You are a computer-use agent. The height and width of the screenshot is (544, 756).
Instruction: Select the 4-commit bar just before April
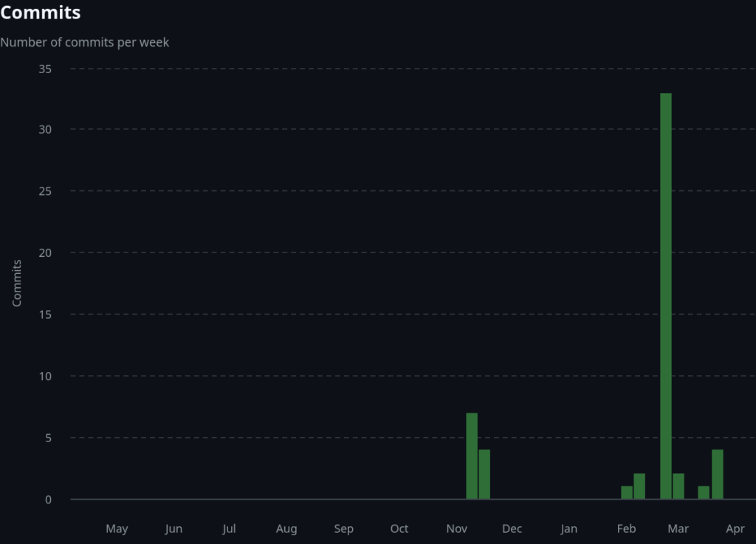(x=717, y=475)
